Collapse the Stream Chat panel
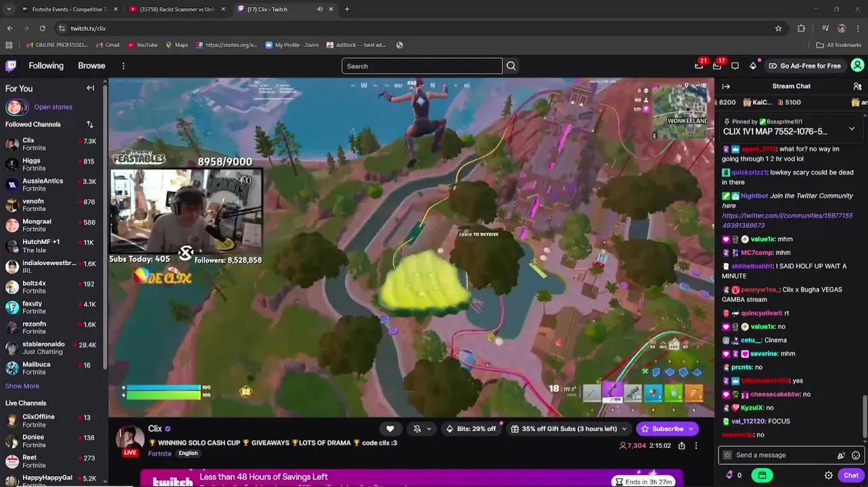The image size is (868, 487). [x=726, y=86]
